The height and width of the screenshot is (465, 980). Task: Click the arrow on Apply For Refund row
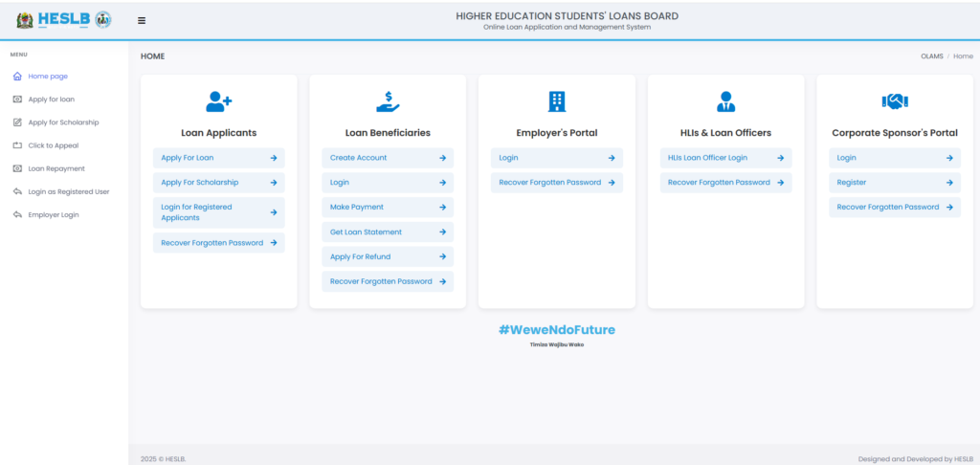[442, 256]
